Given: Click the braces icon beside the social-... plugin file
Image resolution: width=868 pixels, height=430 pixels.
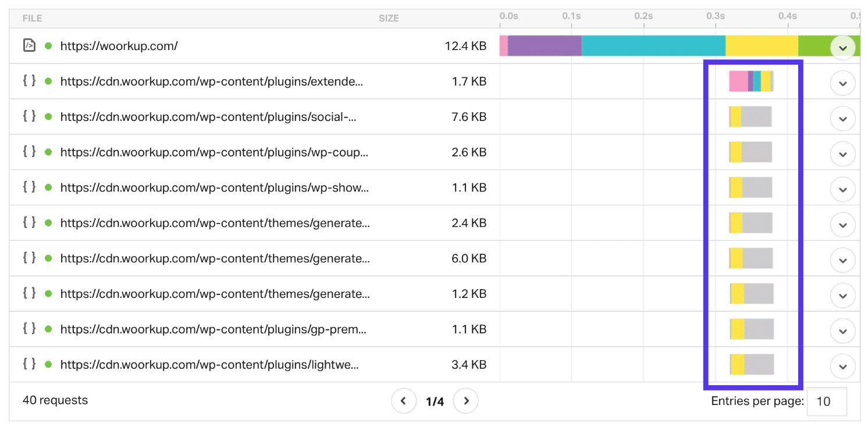Looking at the screenshot, I should click(29, 116).
